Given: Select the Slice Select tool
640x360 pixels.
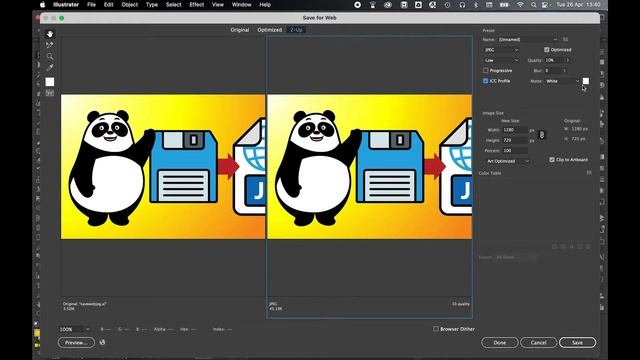Looking at the screenshot, I should (50, 45).
